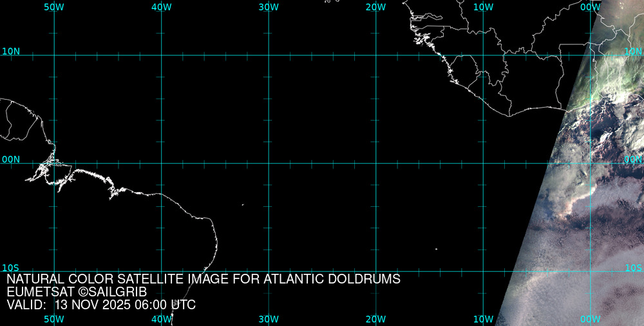The width and height of the screenshot is (644, 326).
Task: Click the 40W longitude label at top
Action: pyautogui.click(x=161, y=7)
